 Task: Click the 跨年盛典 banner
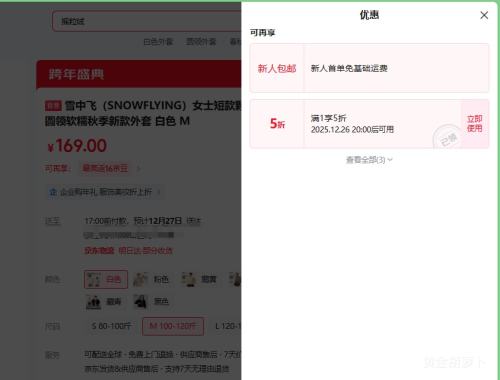tap(139, 74)
